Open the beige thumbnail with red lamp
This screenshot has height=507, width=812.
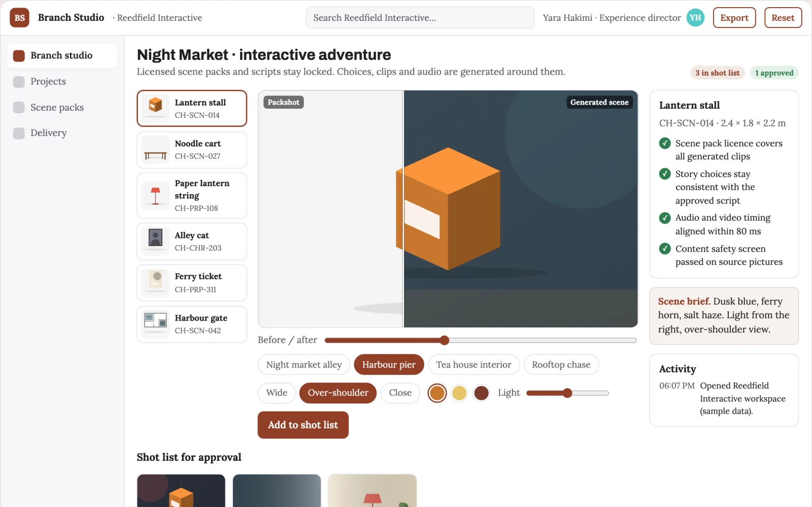[x=372, y=491]
